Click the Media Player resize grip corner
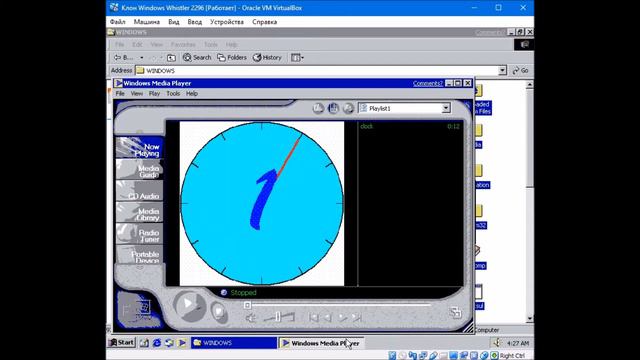 click(x=468, y=327)
